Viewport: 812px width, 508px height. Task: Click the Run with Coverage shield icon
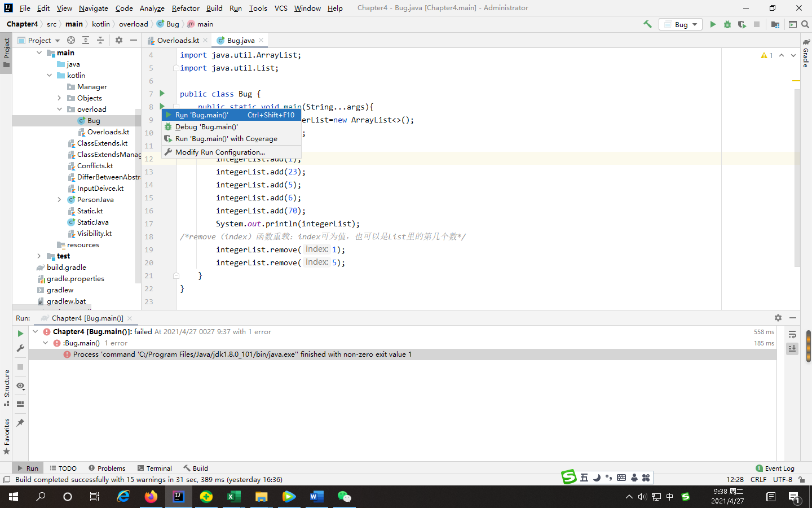coord(742,24)
